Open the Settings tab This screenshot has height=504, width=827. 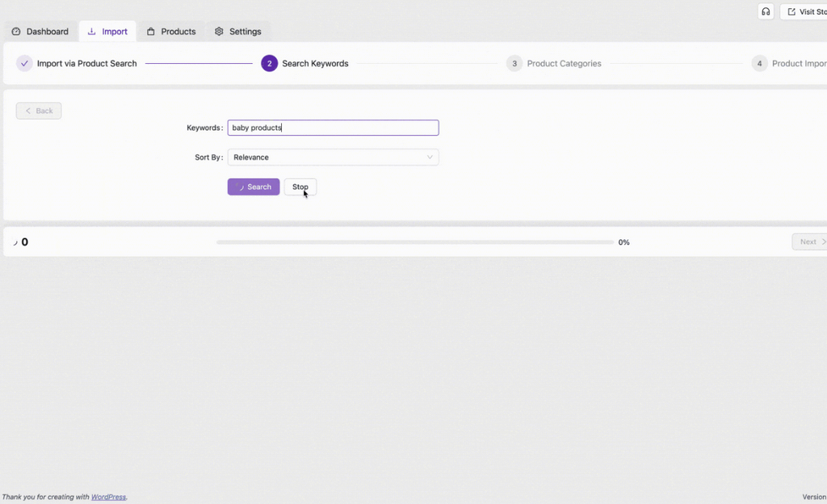[x=238, y=31]
